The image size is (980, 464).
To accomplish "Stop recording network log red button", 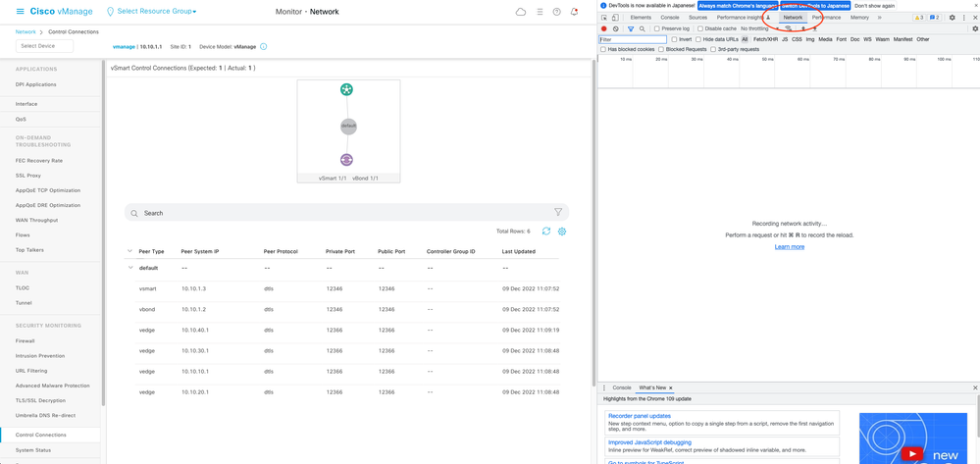I will pos(604,28).
